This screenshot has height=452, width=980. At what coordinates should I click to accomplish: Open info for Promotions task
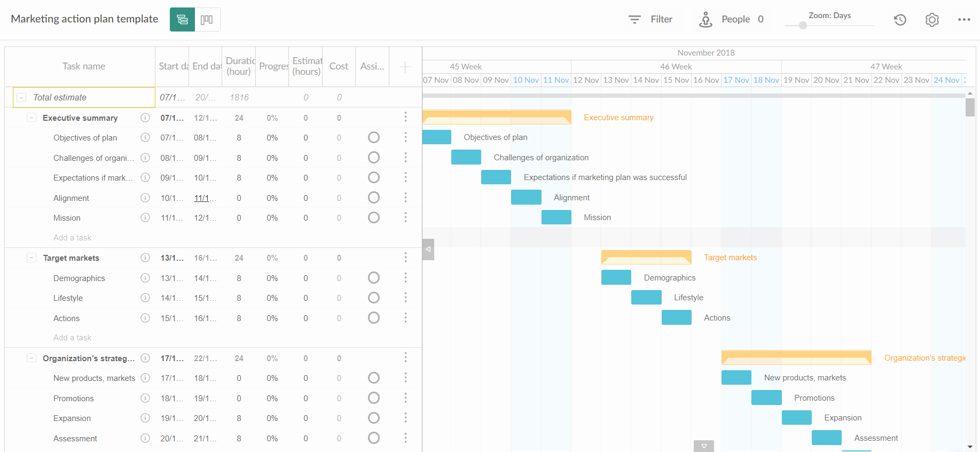click(x=145, y=398)
